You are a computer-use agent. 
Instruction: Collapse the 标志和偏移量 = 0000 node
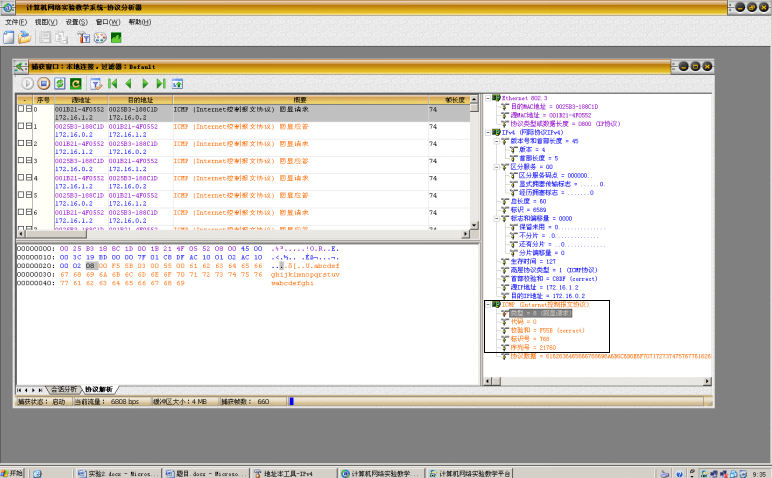[x=496, y=219]
